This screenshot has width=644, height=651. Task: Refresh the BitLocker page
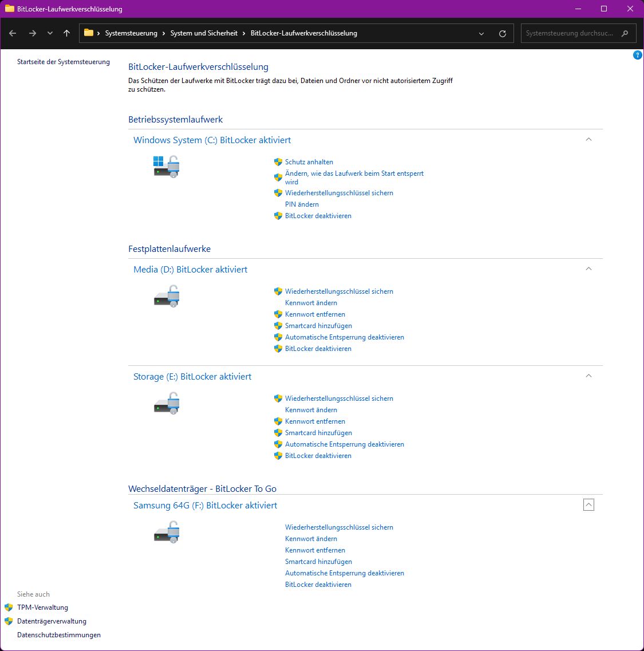point(503,34)
